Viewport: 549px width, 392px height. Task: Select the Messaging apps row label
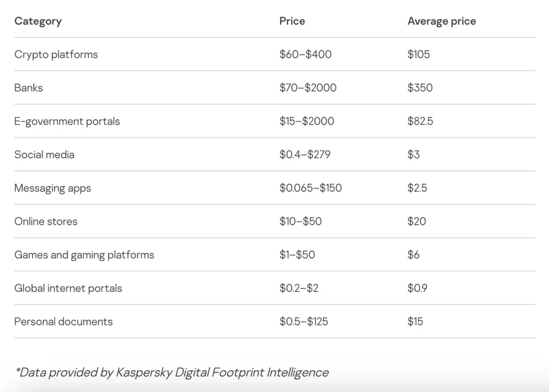(x=52, y=188)
